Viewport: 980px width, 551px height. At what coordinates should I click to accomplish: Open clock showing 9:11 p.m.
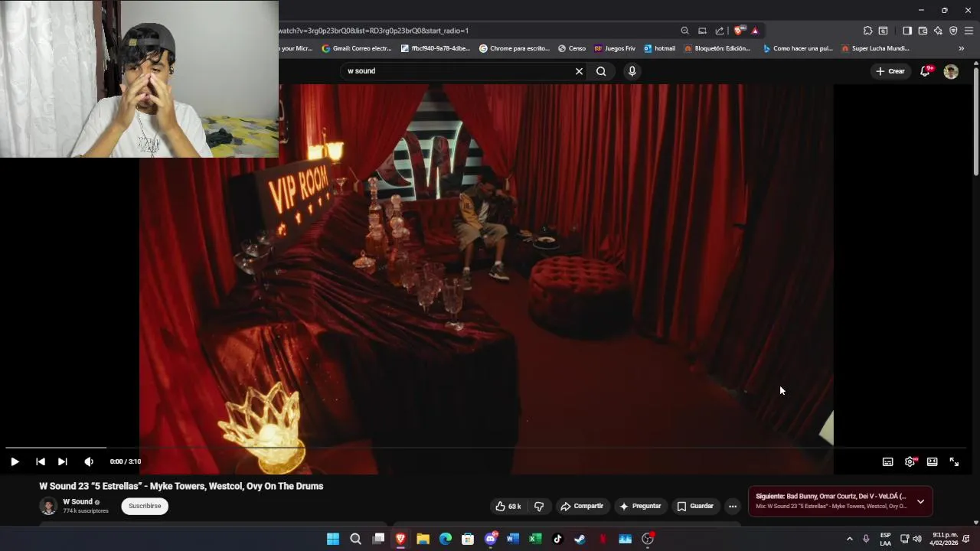(943, 539)
